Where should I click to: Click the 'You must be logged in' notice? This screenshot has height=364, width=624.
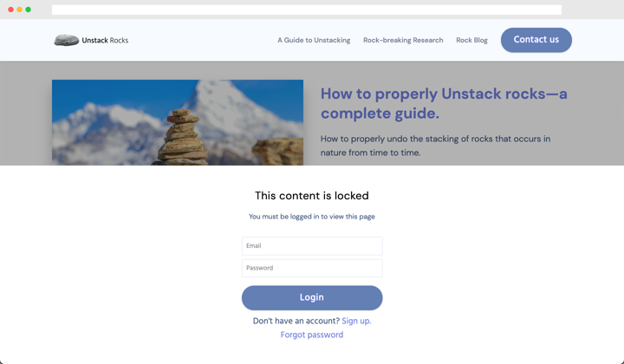(x=312, y=217)
